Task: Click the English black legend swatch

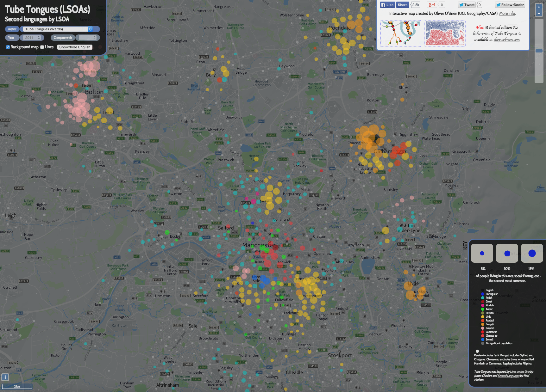Action: [483, 290]
